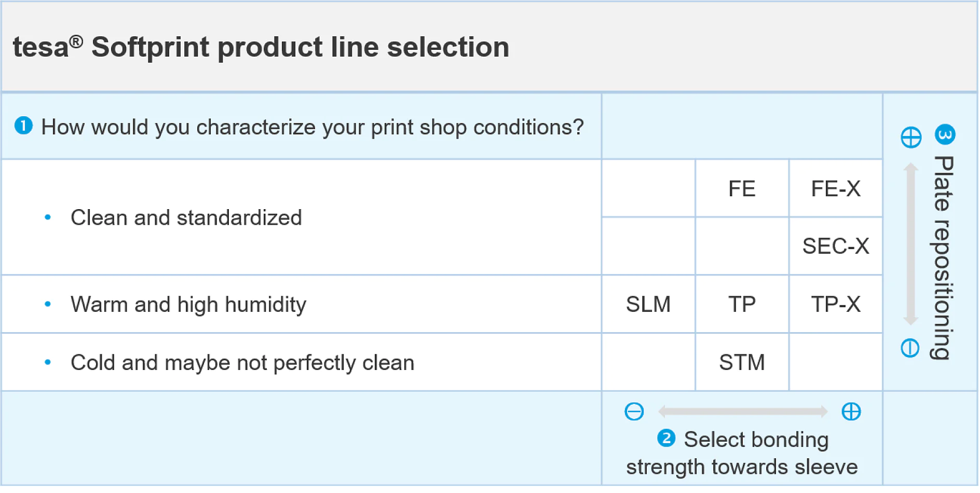Choose the TP-X product cell
The height and width of the screenshot is (493, 980).
point(836,304)
